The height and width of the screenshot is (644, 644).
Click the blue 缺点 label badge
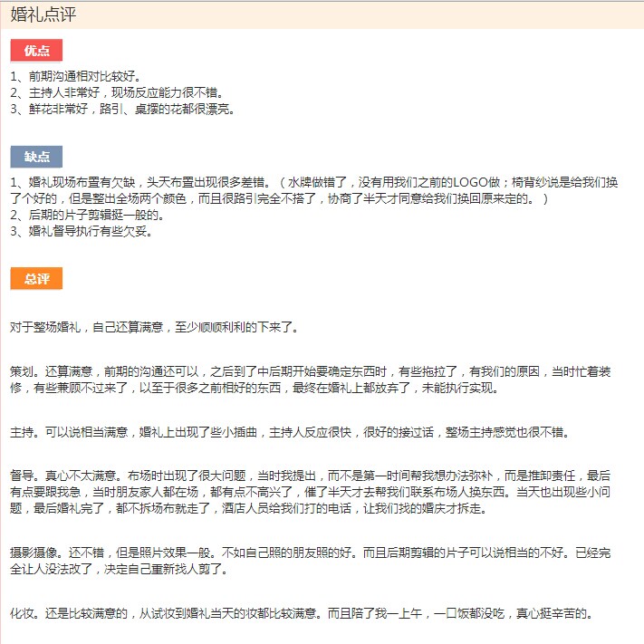36,157
